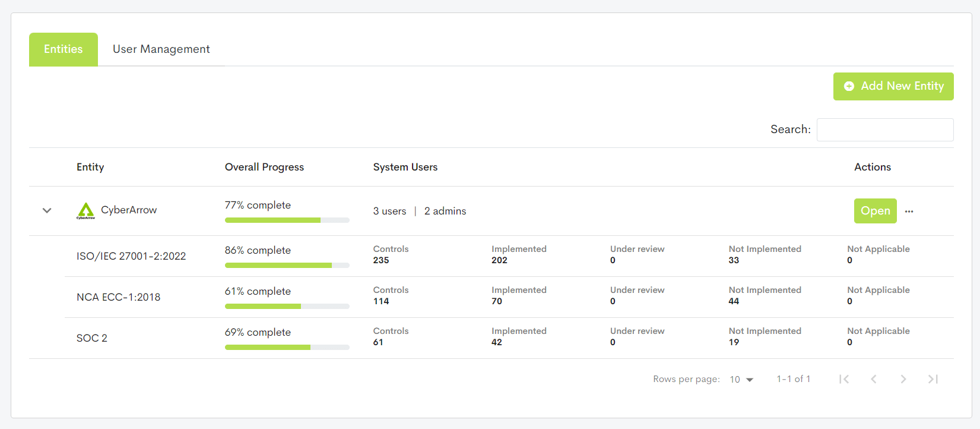The height and width of the screenshot is (429, 980).
Task: Go to the first page of results
Action: pos(844,379)
